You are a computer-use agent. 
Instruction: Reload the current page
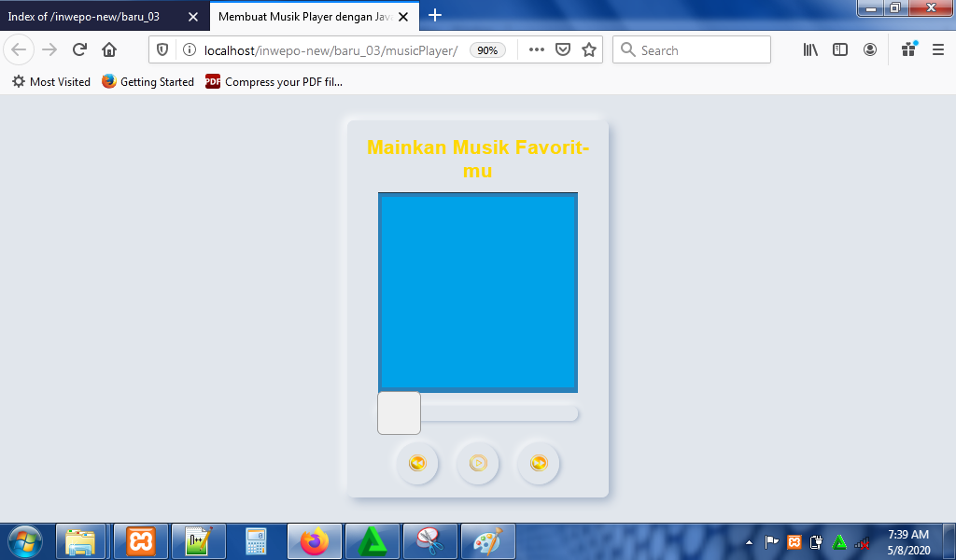coord(79,50)
